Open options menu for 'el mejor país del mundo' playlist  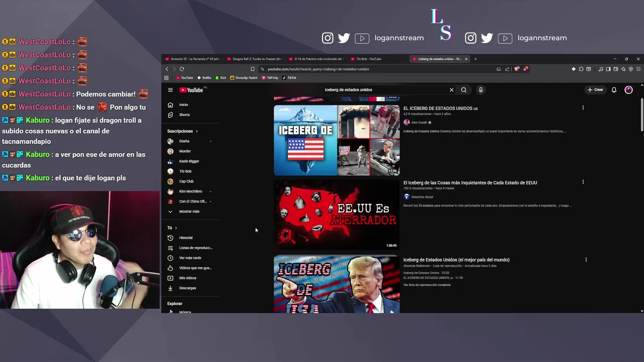tap(586, 260)
